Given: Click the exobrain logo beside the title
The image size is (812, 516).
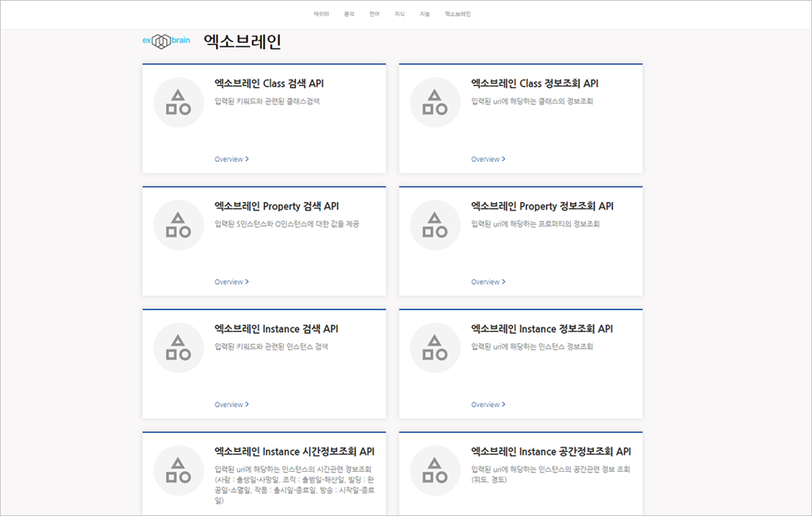Looking at the screenshot, I should tap(166, 41).
